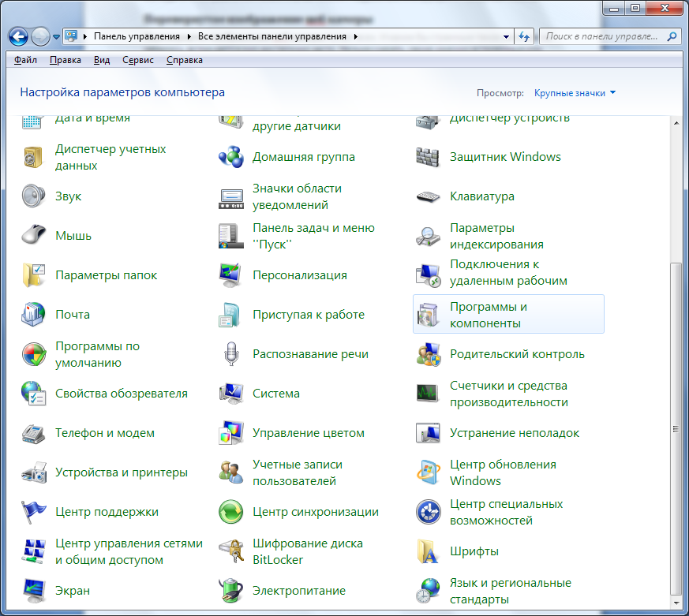Click the scrollbar down arrow

tap(676, 603)
